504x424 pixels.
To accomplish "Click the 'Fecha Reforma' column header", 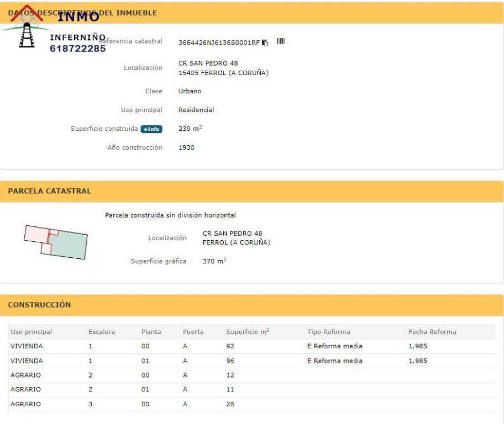I will click(x=432, y=332).
